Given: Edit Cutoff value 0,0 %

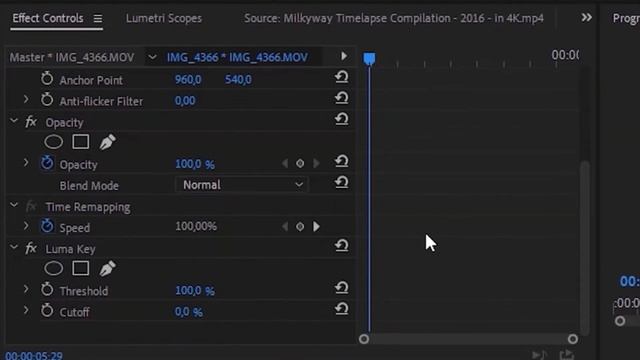Looking at the screenshot, I should tap(189, 312).
